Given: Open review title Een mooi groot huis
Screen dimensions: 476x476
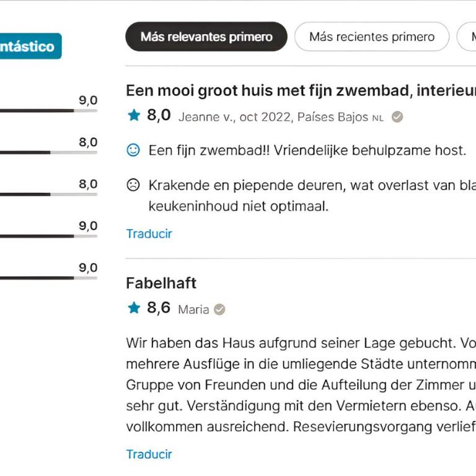Looking at the screenshot, I should [x=301, y=90].
